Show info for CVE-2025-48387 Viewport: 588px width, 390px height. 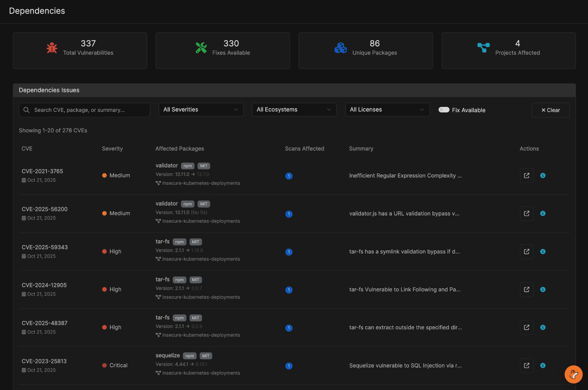click(543, 327)
